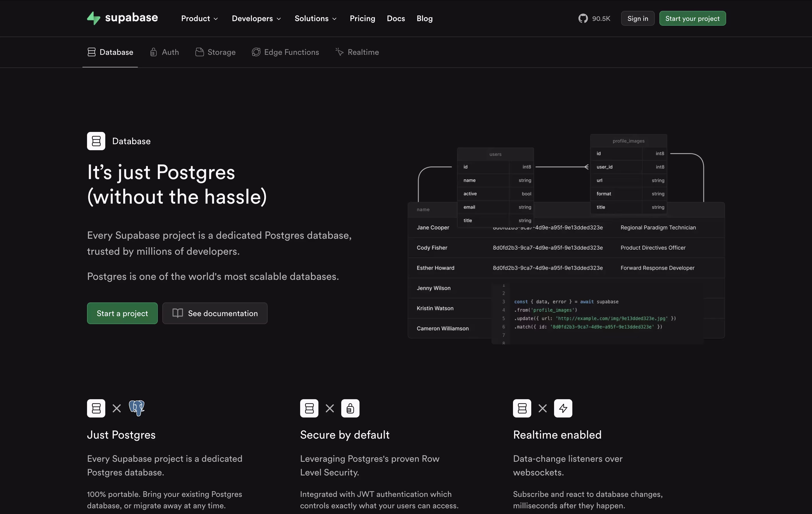This screenshot has height=514, width=812.
Task: Click the profile_images table header
Action: [629, 141]
